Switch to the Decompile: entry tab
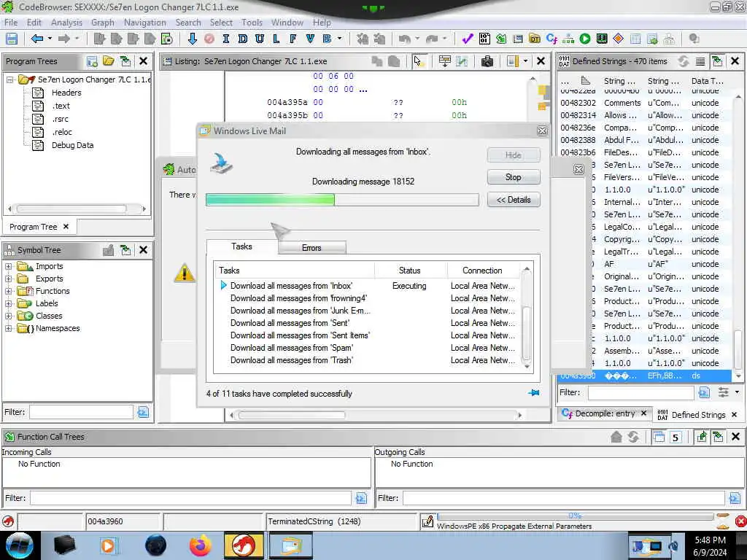The width and height of the screenshot is (747, 560). tap(605, 414)
